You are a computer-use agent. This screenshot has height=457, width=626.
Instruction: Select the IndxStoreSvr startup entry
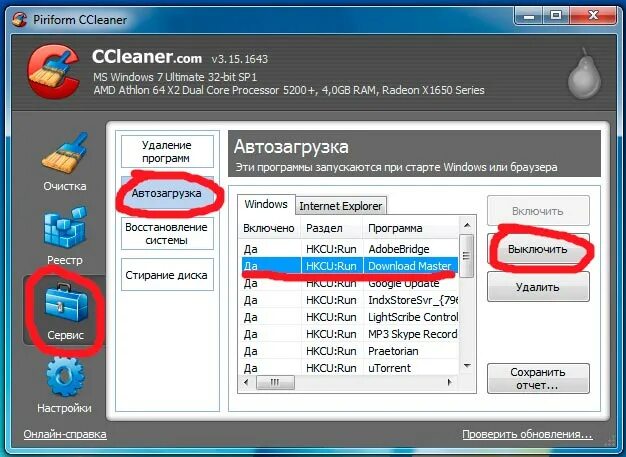pos(348,300)
